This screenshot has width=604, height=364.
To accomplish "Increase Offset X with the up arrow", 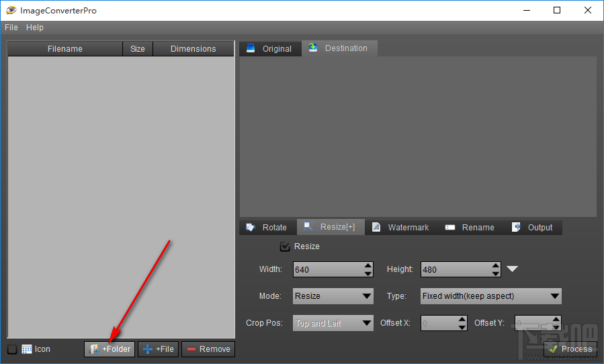I will [463, 319].
